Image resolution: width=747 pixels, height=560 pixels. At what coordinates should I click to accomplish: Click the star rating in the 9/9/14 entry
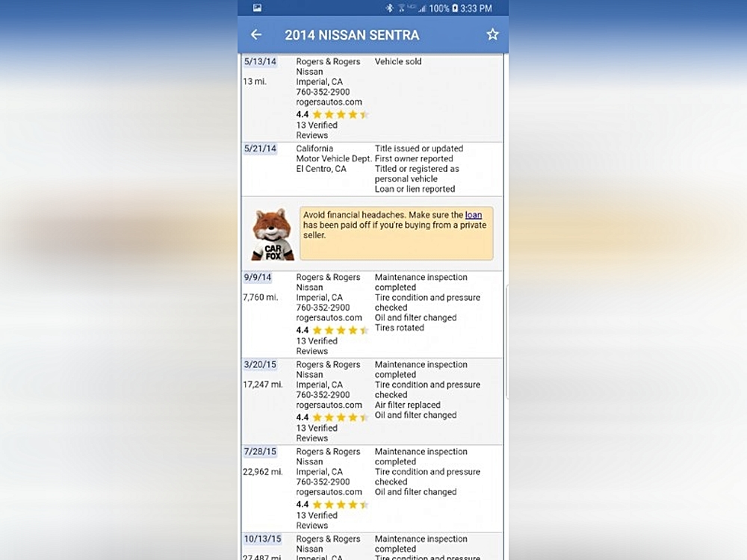coord(341,330)
